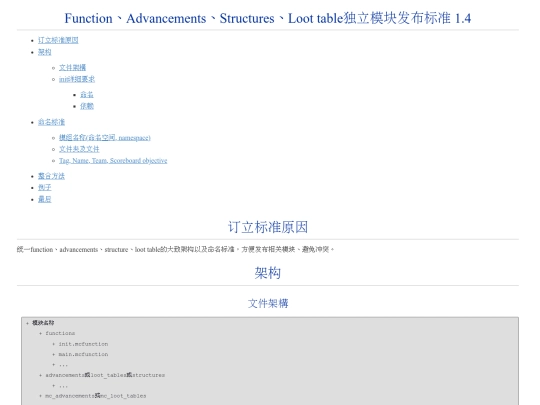Click the advancements/loot_tables/structures tree row
540x405 pixels.
[105, 375]
